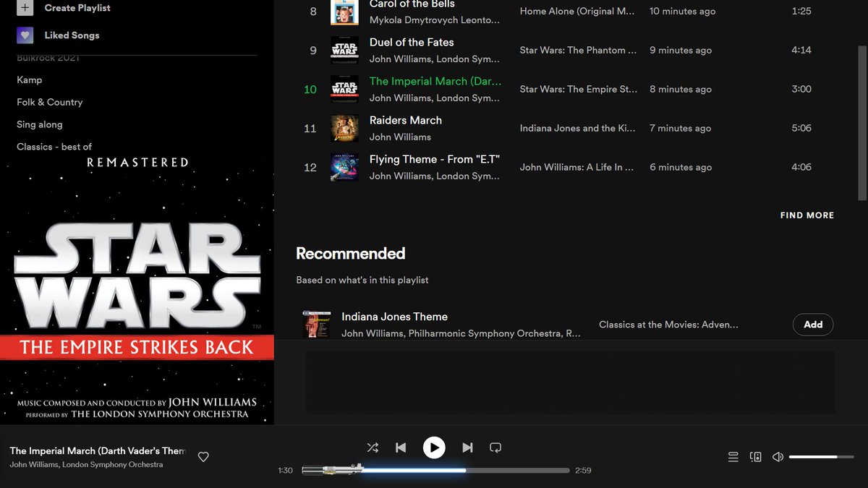Click track number 11
This screenshot has width=868, height=488.
pyautogui.click(x=310, y=129)
